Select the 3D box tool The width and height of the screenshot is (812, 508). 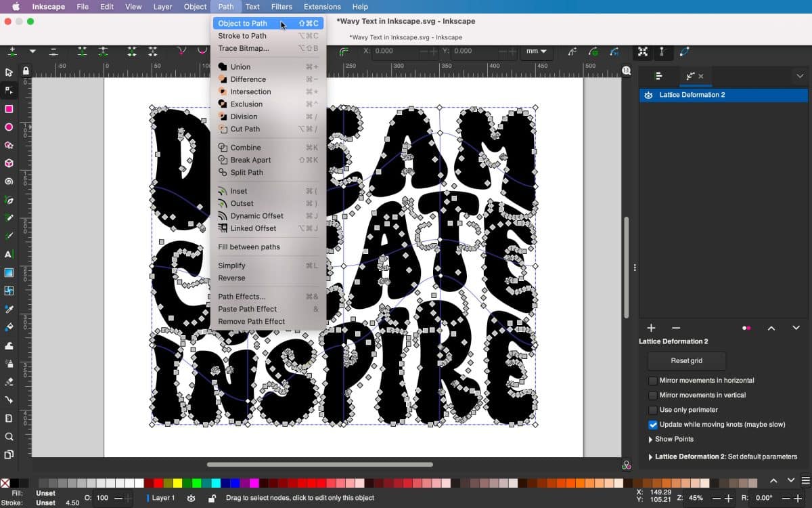(9, 163)
